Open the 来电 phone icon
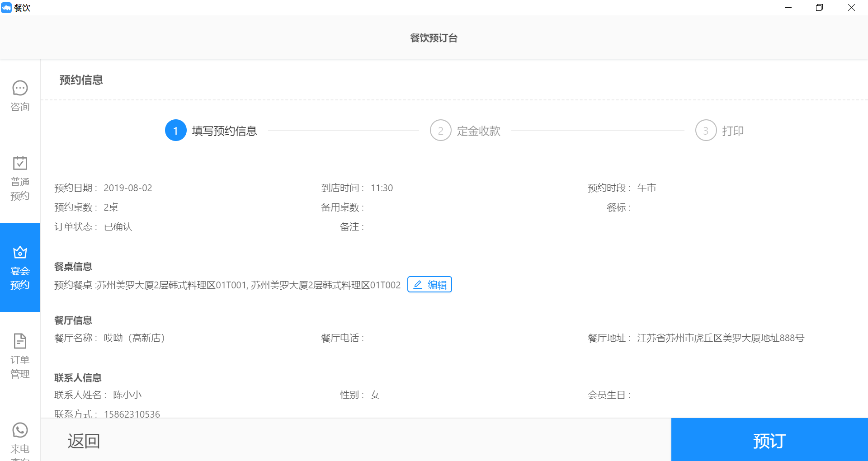 point(20,430)
